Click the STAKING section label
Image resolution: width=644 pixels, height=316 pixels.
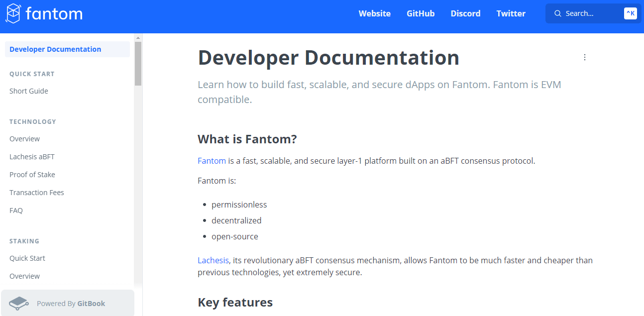point(24,241)
